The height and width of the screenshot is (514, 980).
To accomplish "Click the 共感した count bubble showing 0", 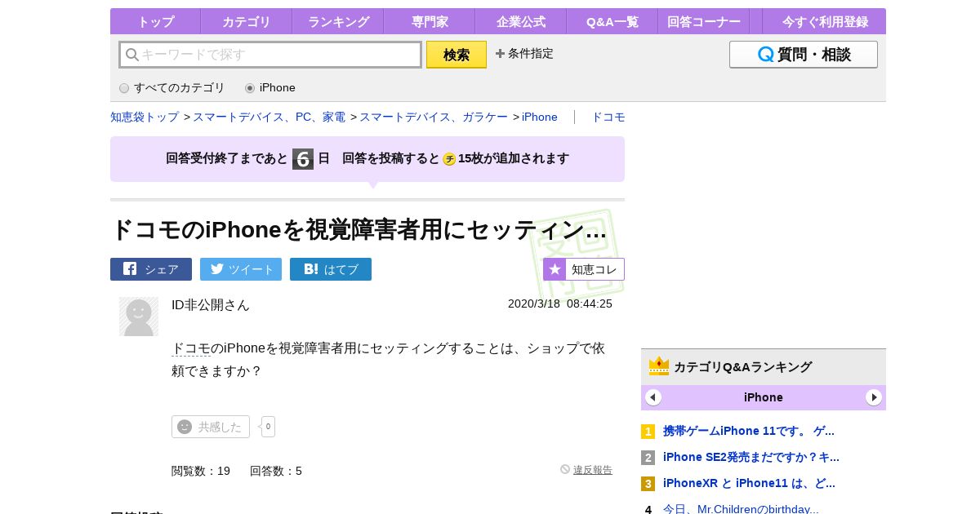I will coord(268,427).
